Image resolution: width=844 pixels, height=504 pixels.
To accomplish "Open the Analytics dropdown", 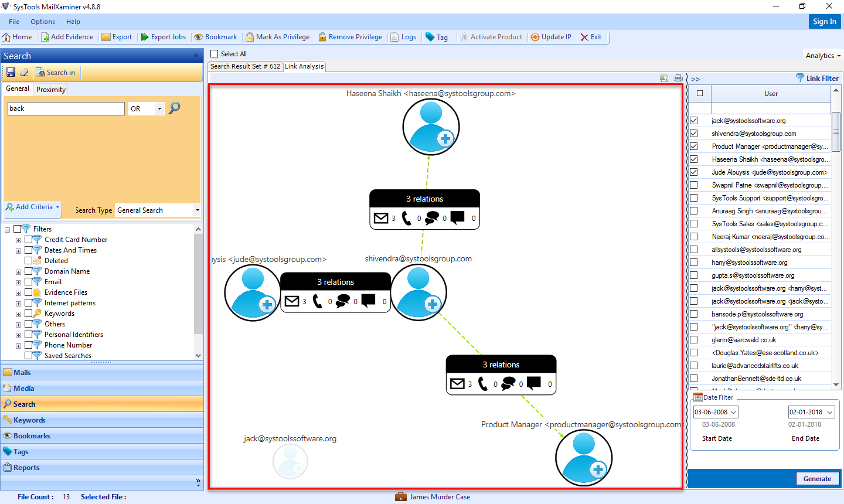I will coord(823,56).
